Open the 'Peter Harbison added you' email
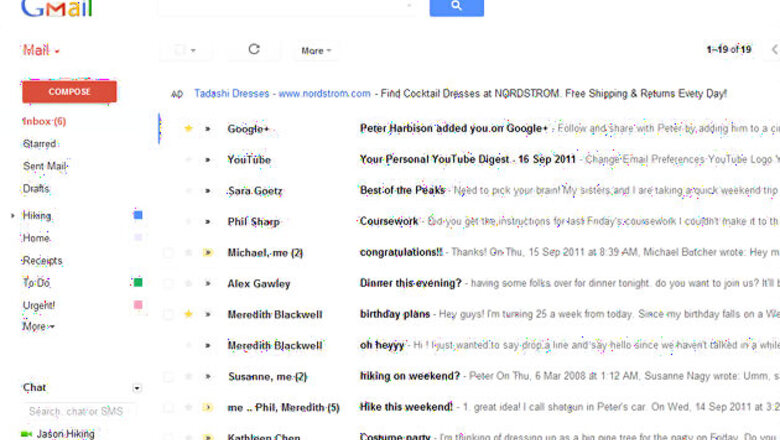Viewport: 780px width, 440px height. point(454,128)
